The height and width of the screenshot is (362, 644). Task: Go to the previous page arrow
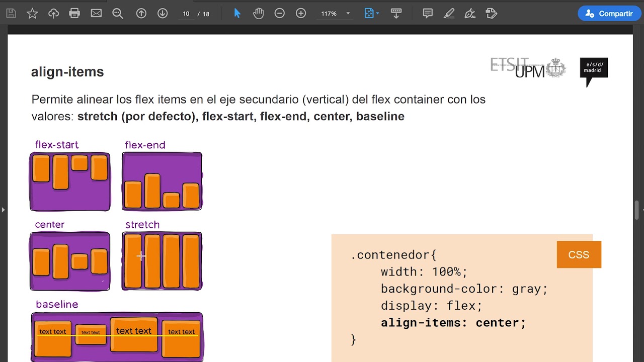pos(141,14)
